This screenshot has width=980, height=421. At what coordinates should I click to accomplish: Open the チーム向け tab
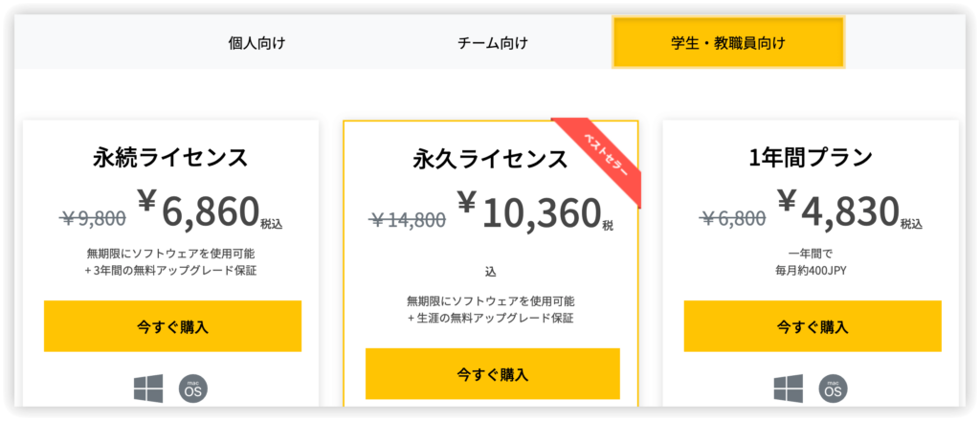(493, 43)
